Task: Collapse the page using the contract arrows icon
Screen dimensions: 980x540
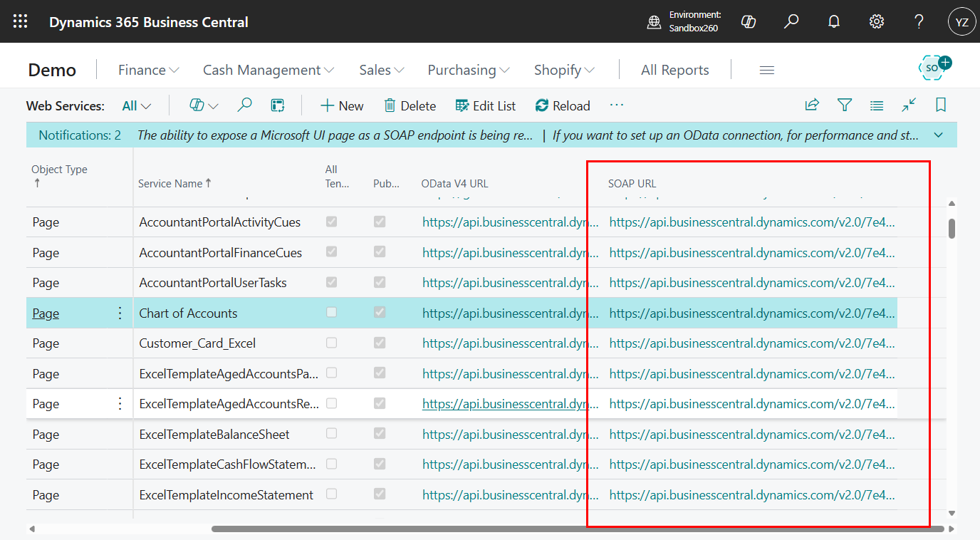Action: (909, 105)
